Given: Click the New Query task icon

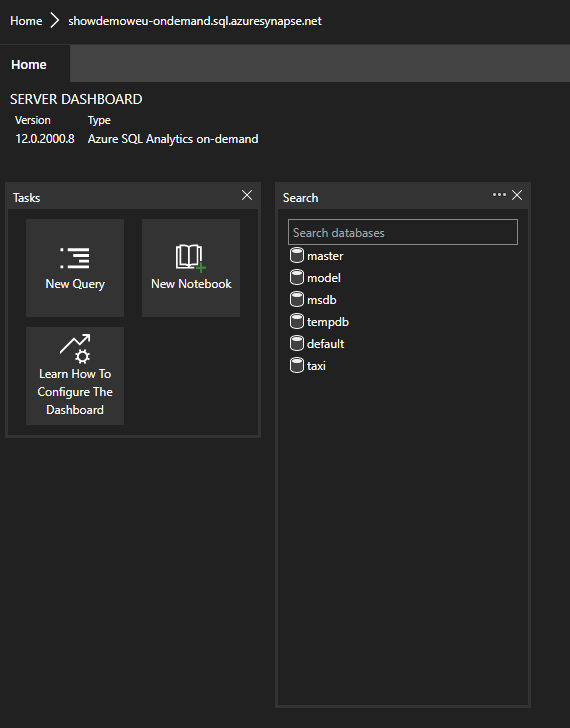Looking at the screenshot, I should click(75, 258).
